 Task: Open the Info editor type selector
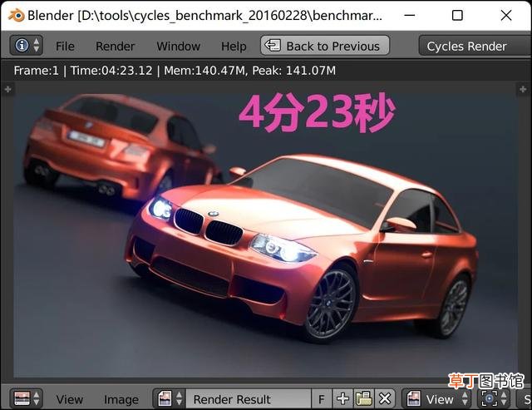click(x=27, y=46)
